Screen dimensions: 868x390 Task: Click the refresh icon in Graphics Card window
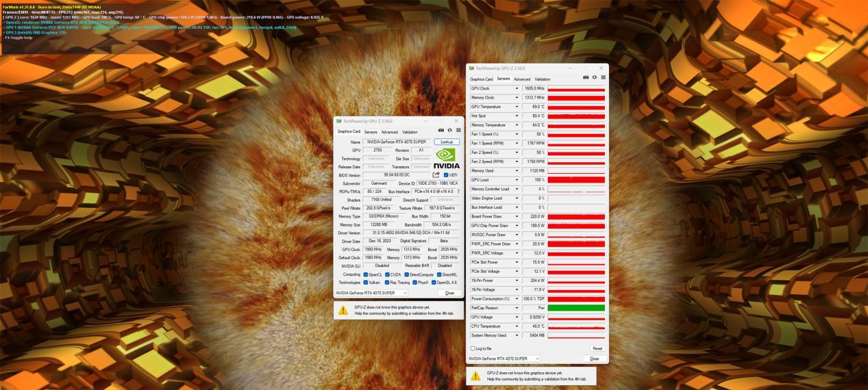[x=450, y=130]
